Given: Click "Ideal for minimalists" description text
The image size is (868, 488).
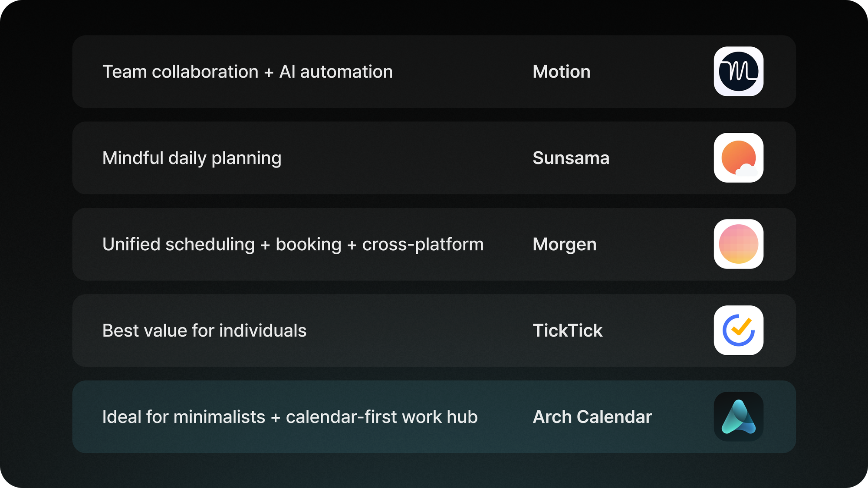Looking at the screenshot, I should tap(290, 417).
